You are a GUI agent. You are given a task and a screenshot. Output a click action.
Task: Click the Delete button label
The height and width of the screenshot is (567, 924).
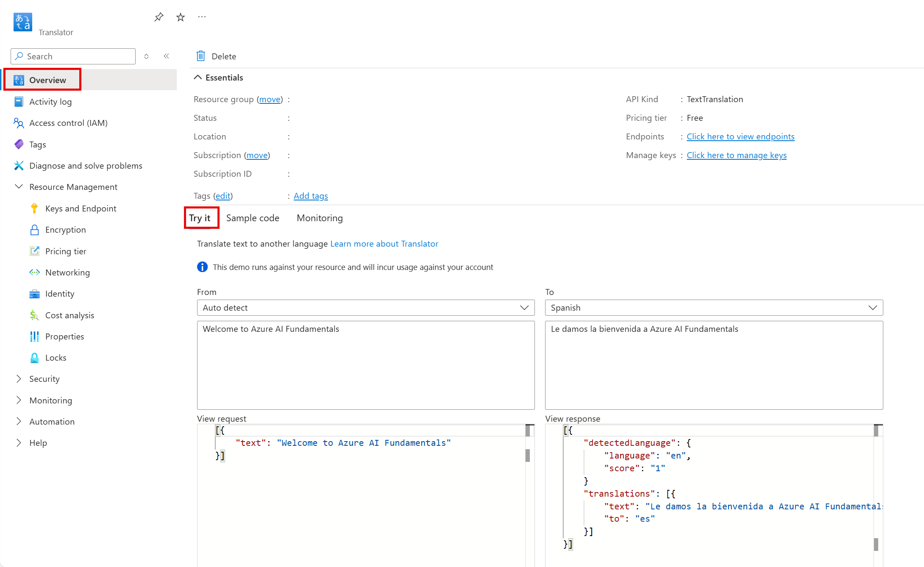(x=224, y=56)
